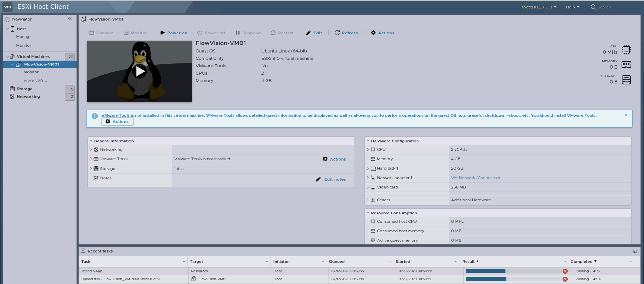The image size is (644, 284).
Task: Click the VM console thumbnail play button
Action: [x=139, y=71]
